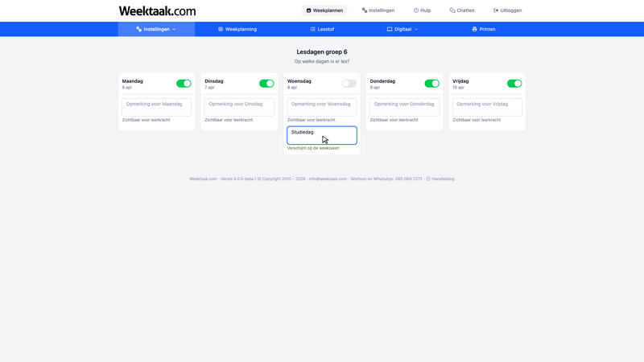Open the Handleiding link in footer
The width and height of the screenshot is (644, 362).
click(x=443, y=179)
